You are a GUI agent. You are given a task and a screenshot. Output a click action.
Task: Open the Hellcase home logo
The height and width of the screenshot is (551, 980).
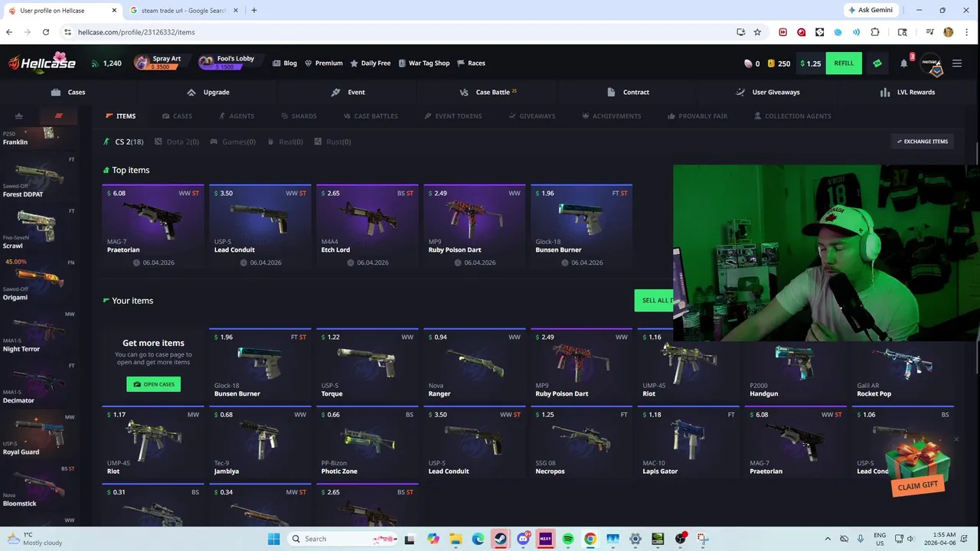pyautogui.click(x=42, y=63)
